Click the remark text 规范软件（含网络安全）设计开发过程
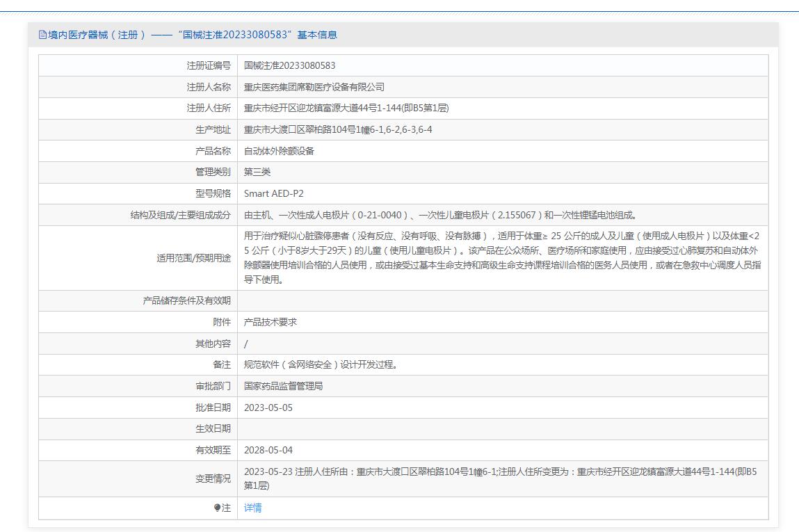The image size is (799, 532). [x=321, y=365]
